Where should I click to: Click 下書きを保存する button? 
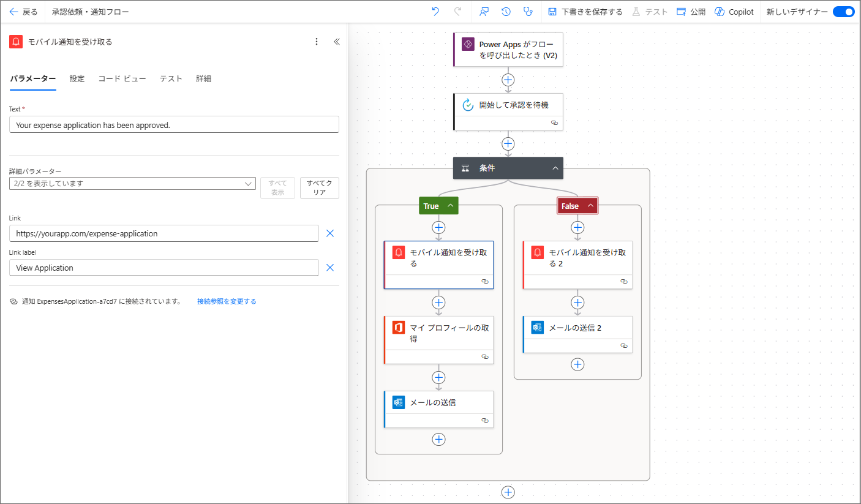585,12
